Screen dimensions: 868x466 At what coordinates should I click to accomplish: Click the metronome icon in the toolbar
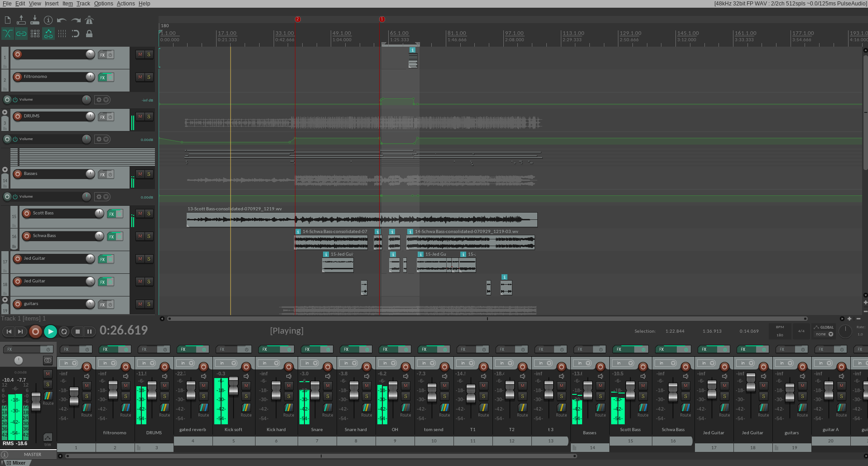(x=89, y=20)
